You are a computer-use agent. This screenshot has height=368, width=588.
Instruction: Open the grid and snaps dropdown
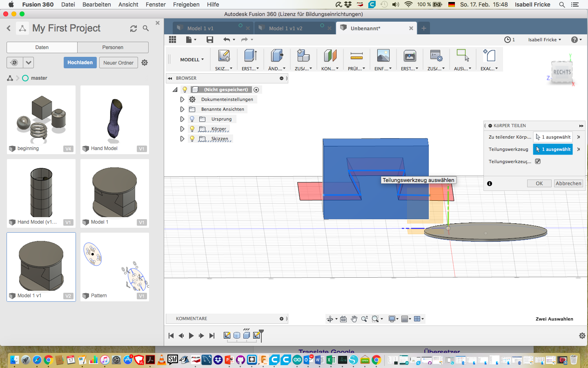[406, 319]
